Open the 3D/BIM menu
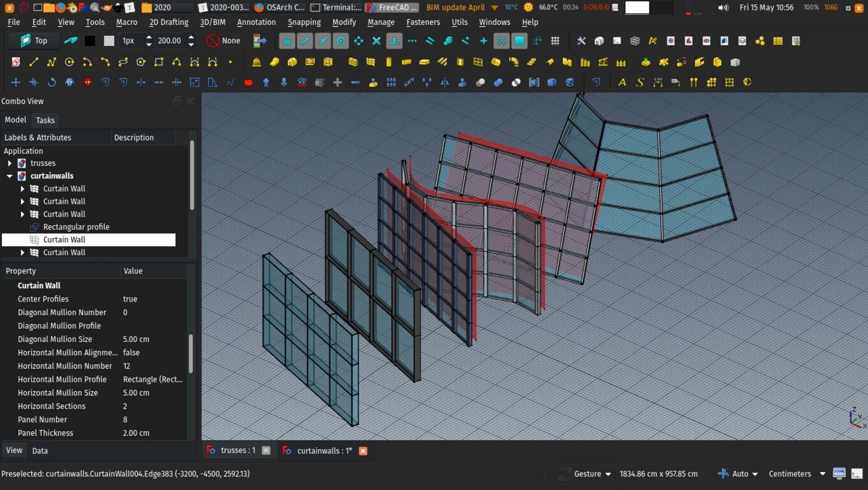The height and width of the screenshot is (490, 868). [x=212, y=22]
